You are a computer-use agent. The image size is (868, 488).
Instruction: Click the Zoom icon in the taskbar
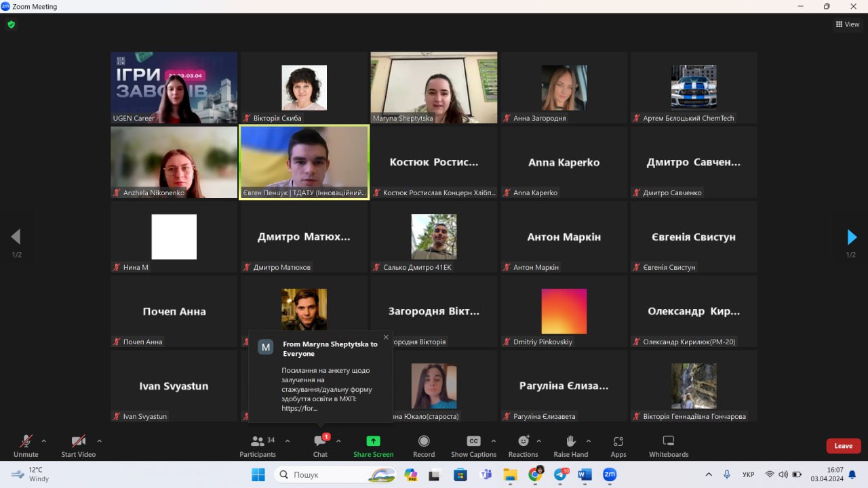pyautogui.click(x=610, y=474)
